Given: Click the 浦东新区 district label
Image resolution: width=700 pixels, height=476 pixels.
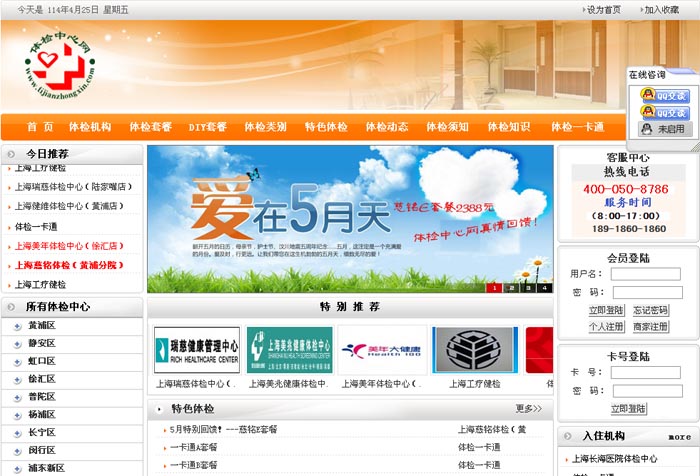Looking at the screenshot, I should [46, 468].
